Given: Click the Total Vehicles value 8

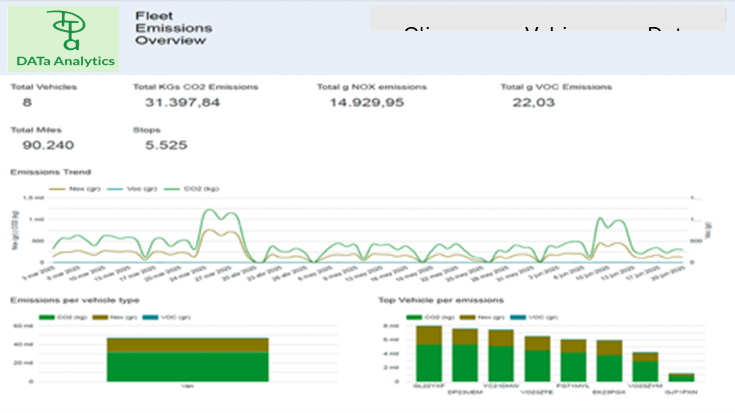Looking at the screenshot, I should click(25, 102).
